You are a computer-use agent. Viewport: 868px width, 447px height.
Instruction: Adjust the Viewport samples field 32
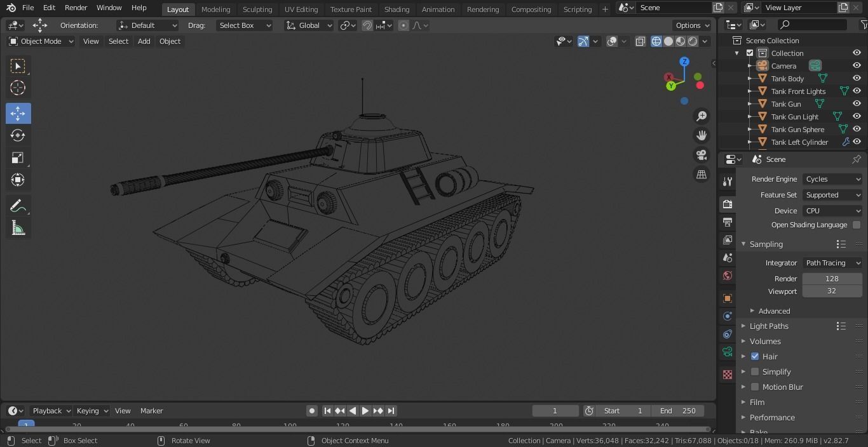(832, 291)
